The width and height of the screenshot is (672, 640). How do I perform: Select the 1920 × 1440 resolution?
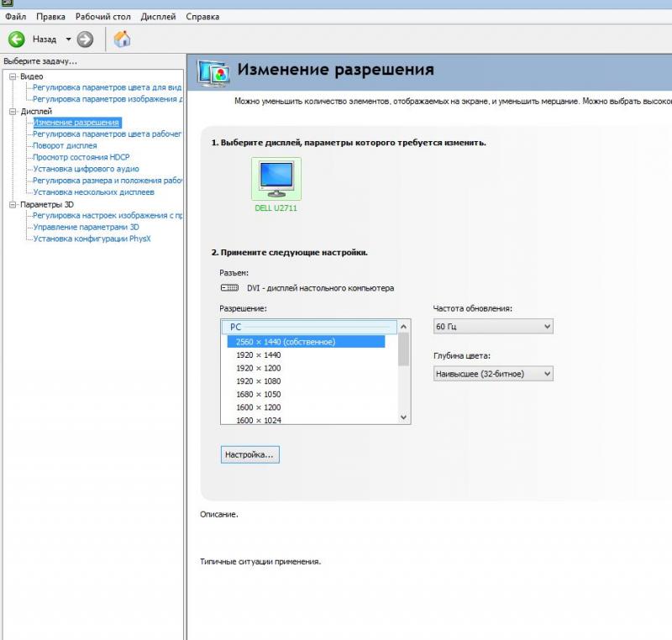(259, 355)
